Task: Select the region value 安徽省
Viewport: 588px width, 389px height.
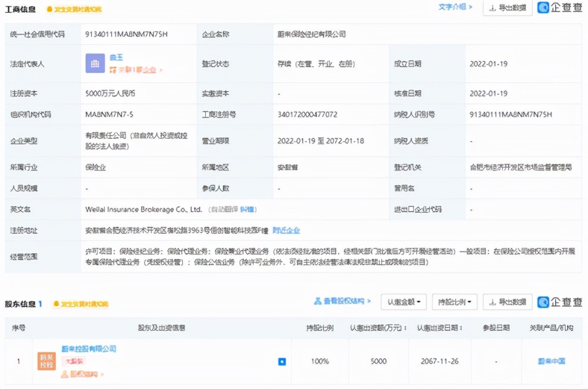Action: tap(288, 167)
